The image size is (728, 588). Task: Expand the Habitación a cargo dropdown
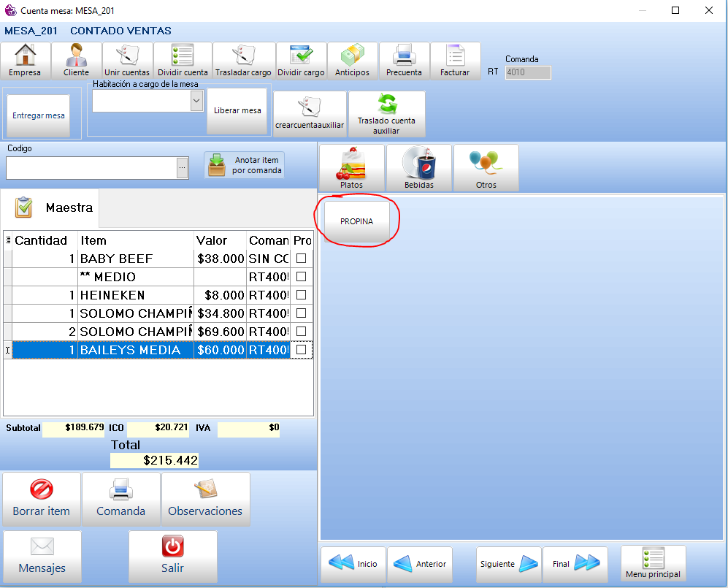tap(196, 102)
